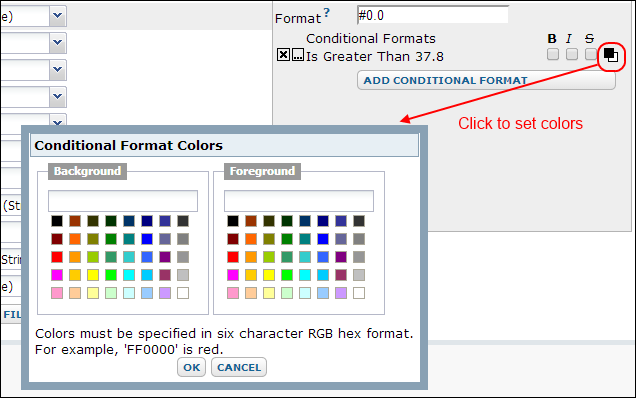This screenshot has width=636, height=398.
Task: Pick red in Background palette
Action: pos(57,257)
